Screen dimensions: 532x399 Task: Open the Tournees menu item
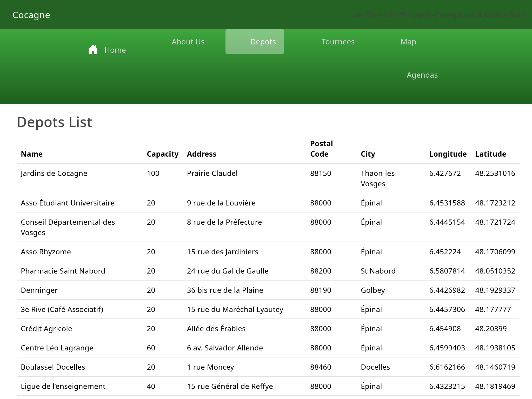[x=338, y=42]
